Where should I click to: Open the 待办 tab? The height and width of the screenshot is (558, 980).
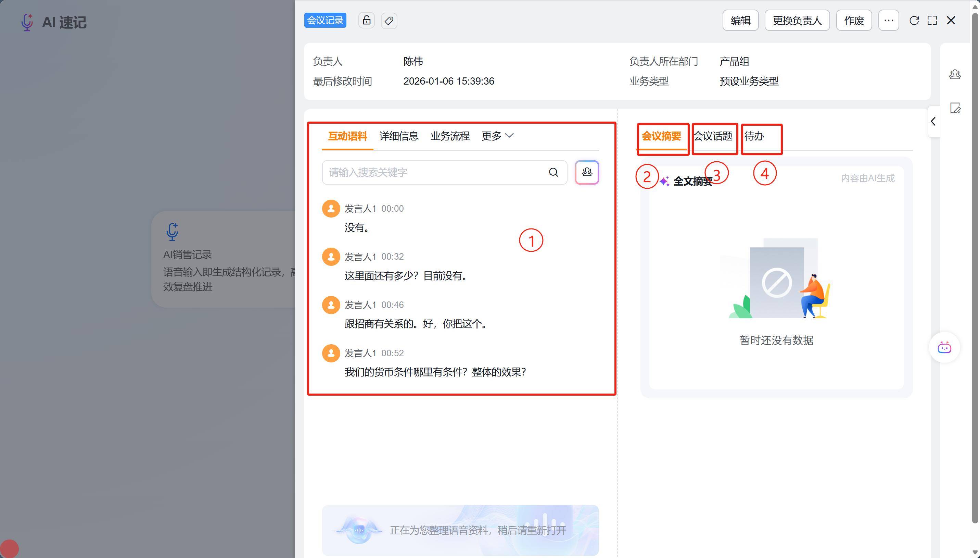[x=754, y=136]
